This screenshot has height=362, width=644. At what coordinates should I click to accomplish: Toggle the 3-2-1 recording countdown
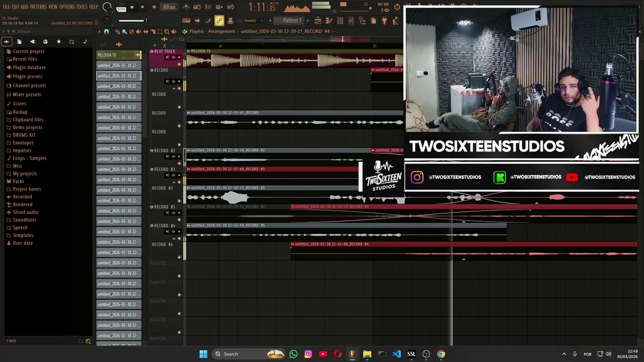point(208,7)
